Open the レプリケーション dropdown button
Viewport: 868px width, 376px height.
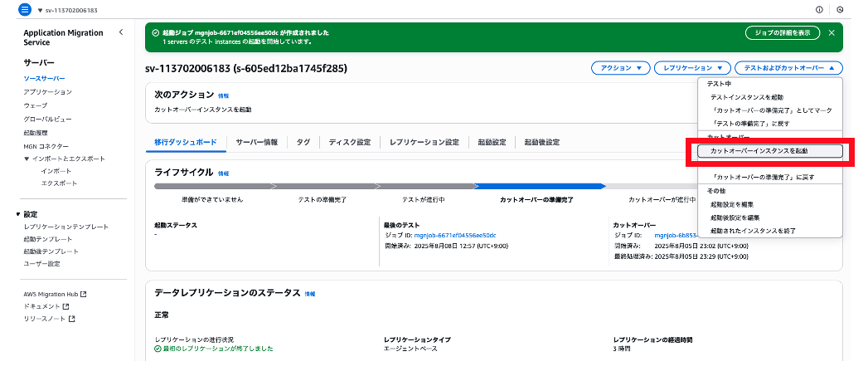(692, 68)
